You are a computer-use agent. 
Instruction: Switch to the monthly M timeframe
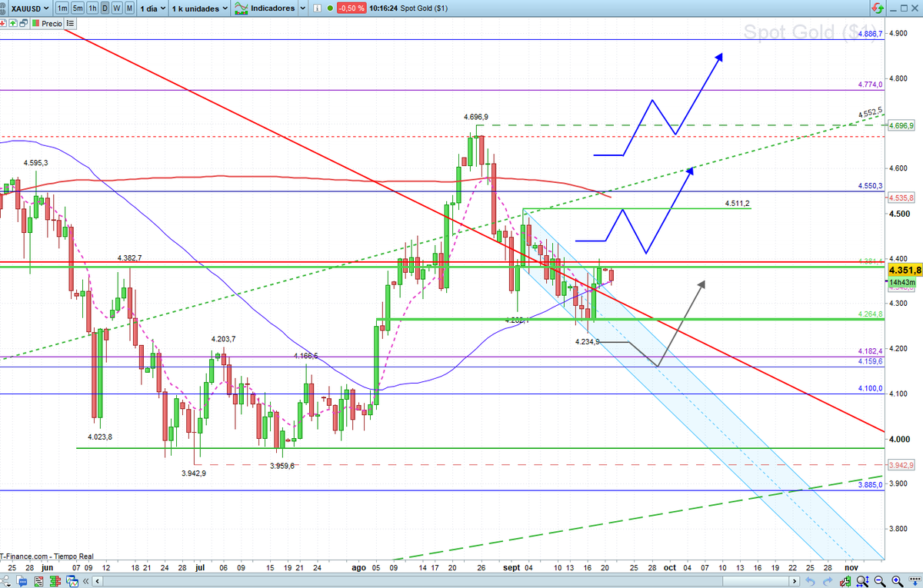[x=129, y=8]
